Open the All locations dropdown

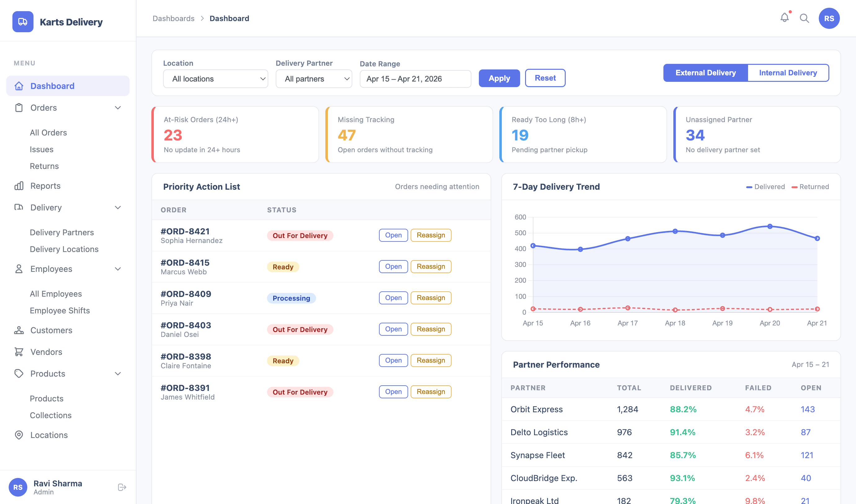[216, 79]
